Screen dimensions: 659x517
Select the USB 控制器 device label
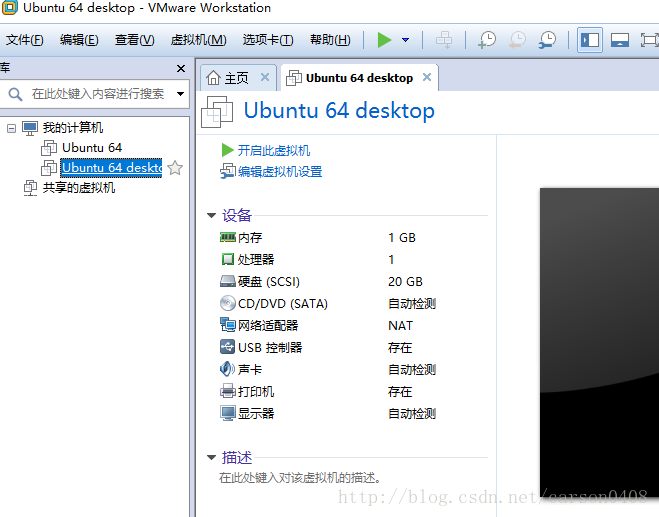(x=270, y=348)
